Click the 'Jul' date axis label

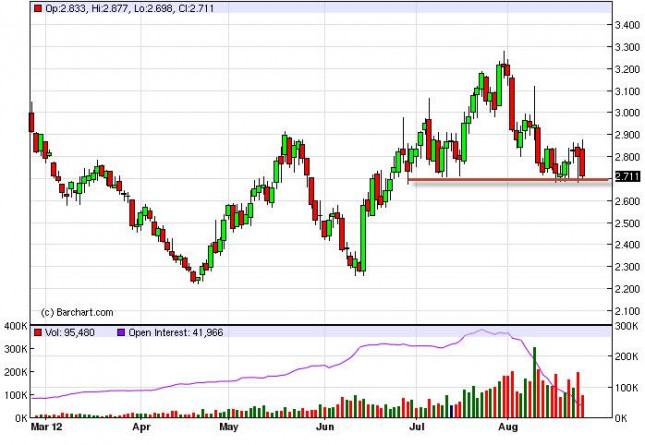click(x=417, y=427)
